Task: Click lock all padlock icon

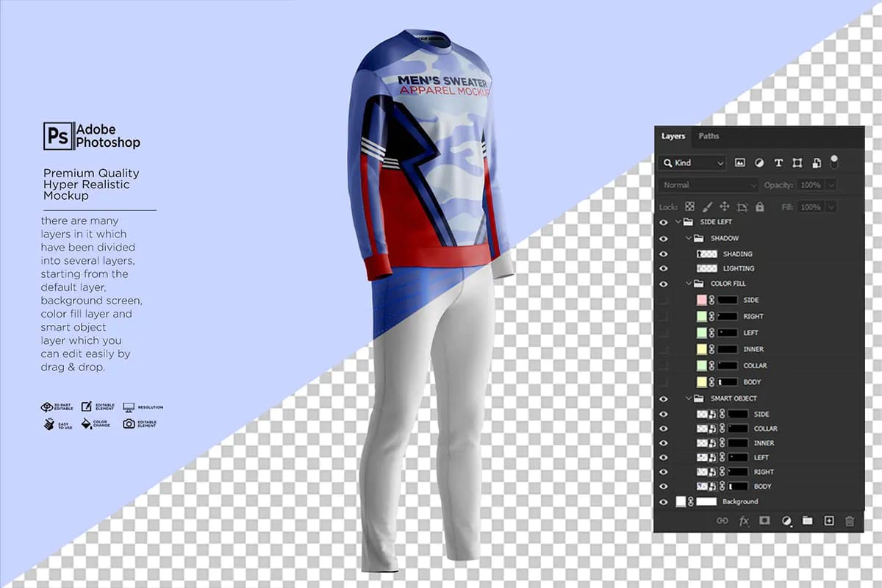Action: tap(760, 207)
